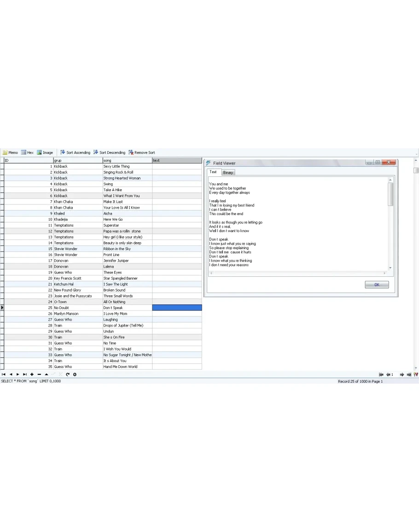The image size is (419, 532).
Task: Open the Image viewer
Action: pos(45,152)
